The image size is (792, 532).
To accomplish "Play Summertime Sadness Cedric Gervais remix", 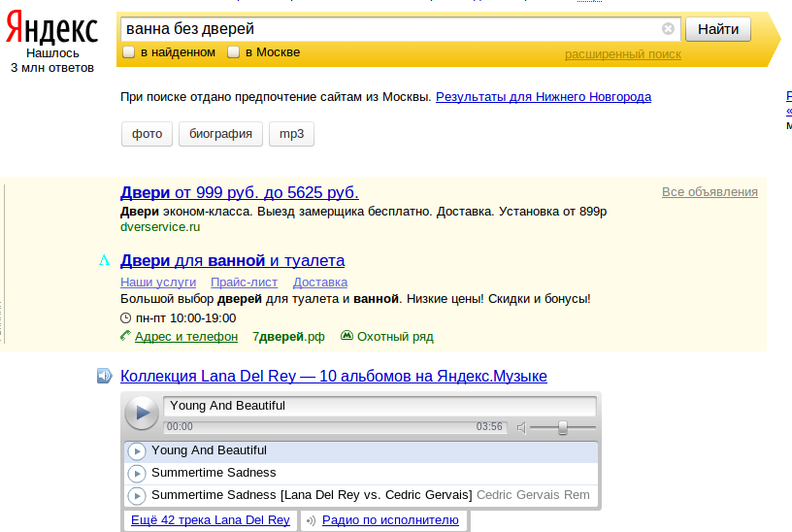I will 137,496.
